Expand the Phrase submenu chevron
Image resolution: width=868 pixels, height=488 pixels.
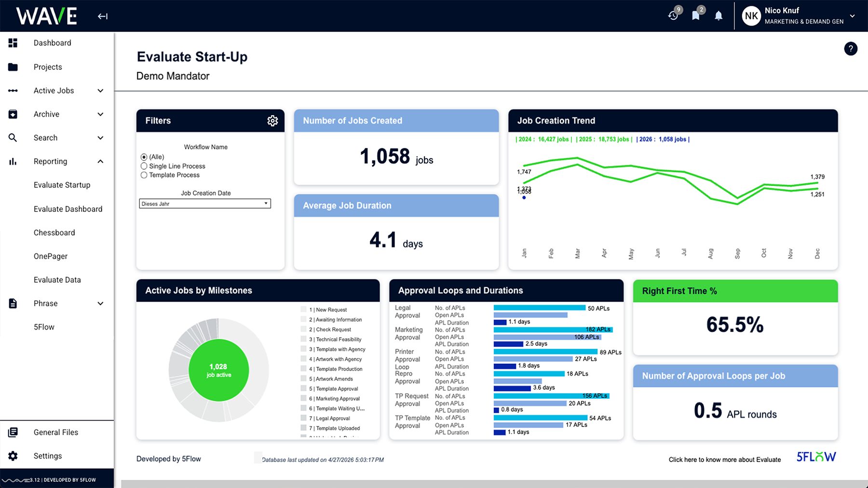pos(100,303)
